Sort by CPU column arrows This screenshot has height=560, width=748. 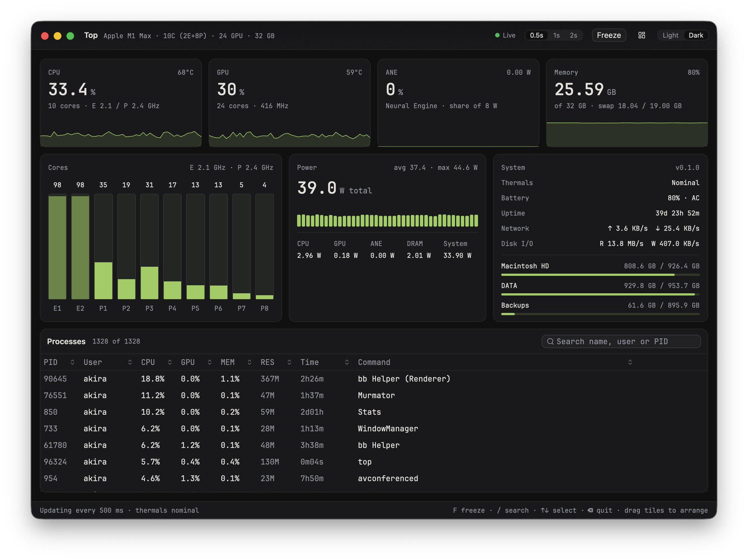[x=170, y=362]
